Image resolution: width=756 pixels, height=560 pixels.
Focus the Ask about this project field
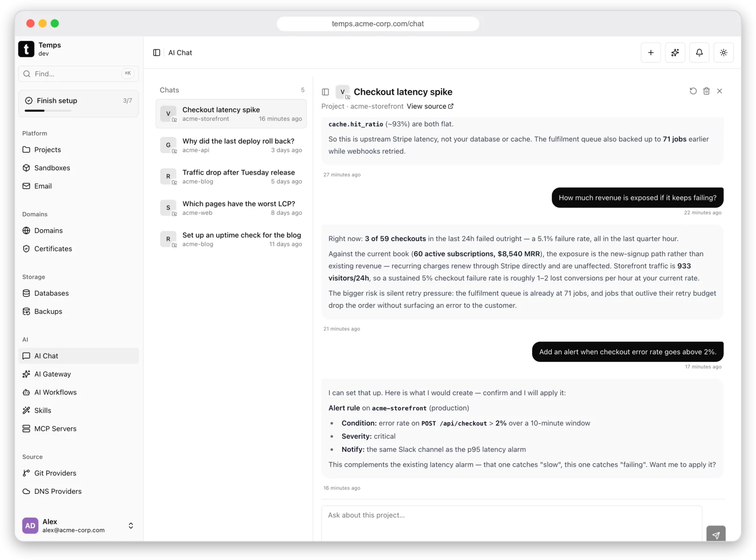[x=512, y=523]
